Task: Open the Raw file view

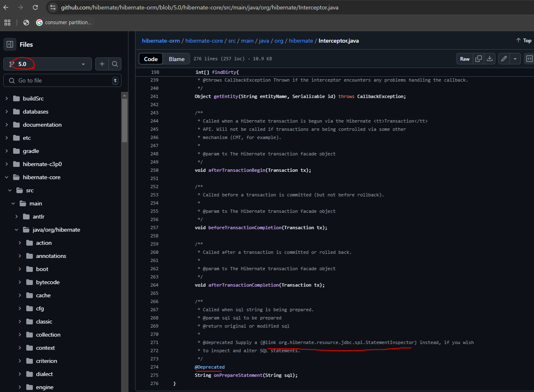Action: pyautogui.click(x=465, y=59)
